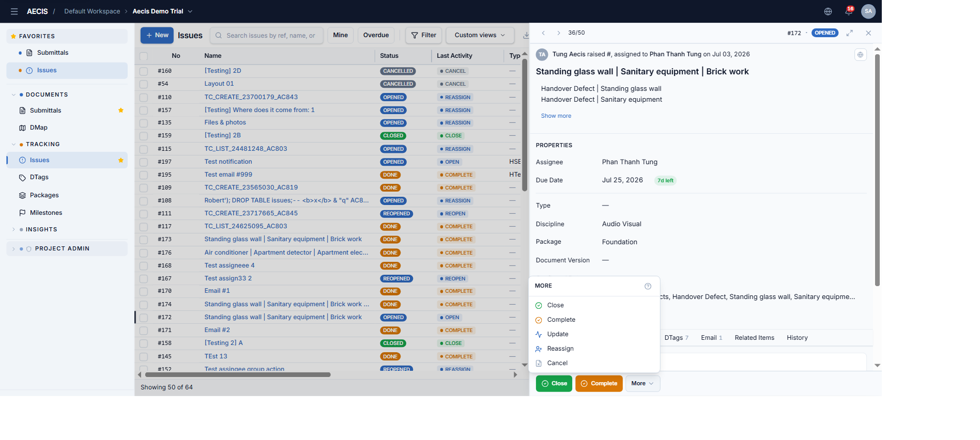
Task: Click the help icon in More menu
Action: (x=648, y=286)
